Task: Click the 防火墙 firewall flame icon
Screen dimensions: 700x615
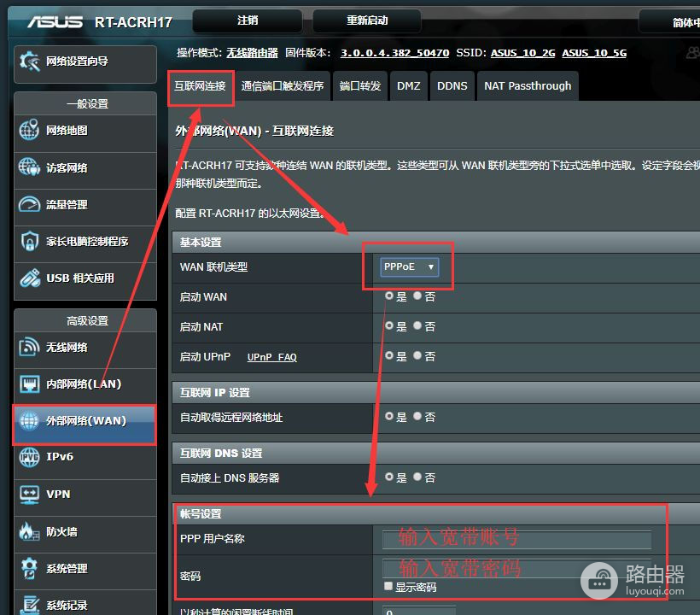Action: pos(29,531)
